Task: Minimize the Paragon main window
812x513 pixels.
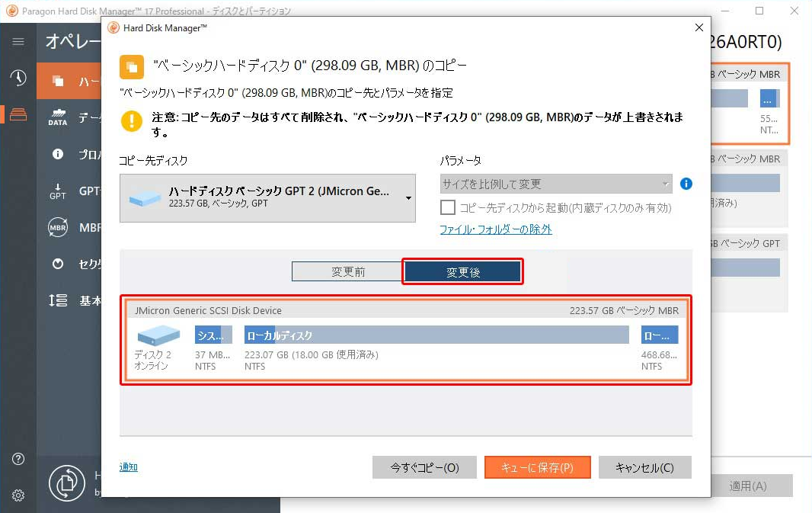Action: [x=725, y=11]
